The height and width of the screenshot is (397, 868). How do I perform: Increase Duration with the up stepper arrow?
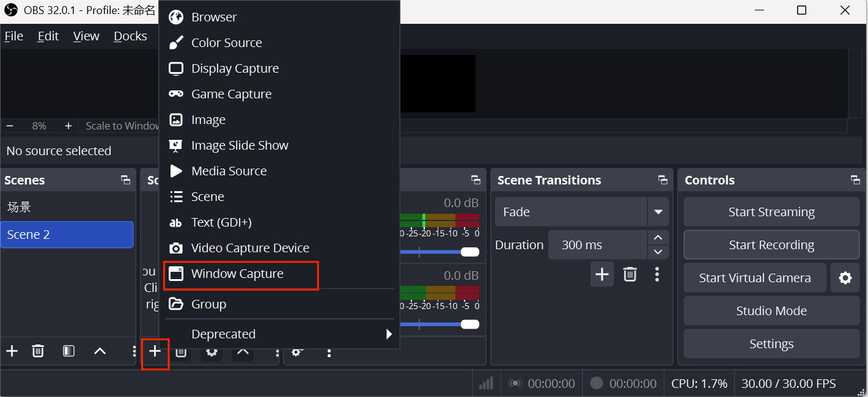658,238
